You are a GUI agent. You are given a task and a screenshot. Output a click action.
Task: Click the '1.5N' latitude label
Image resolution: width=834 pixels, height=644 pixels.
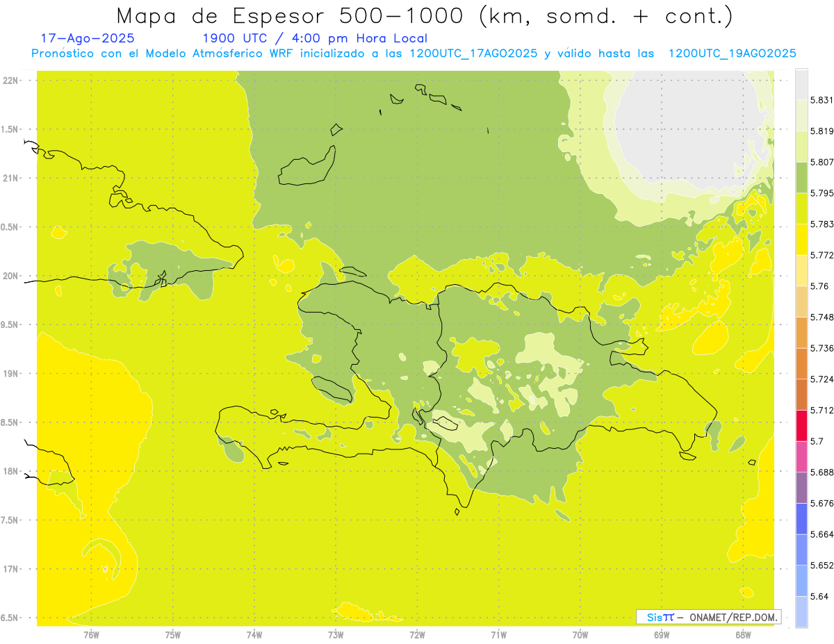(9, 129)
